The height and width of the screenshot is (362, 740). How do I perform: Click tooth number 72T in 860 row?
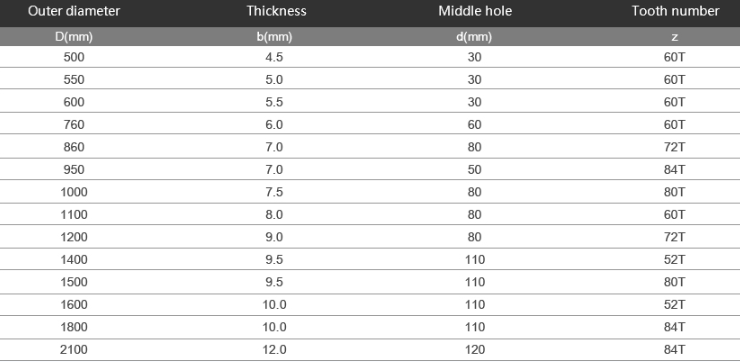(674, 147)
